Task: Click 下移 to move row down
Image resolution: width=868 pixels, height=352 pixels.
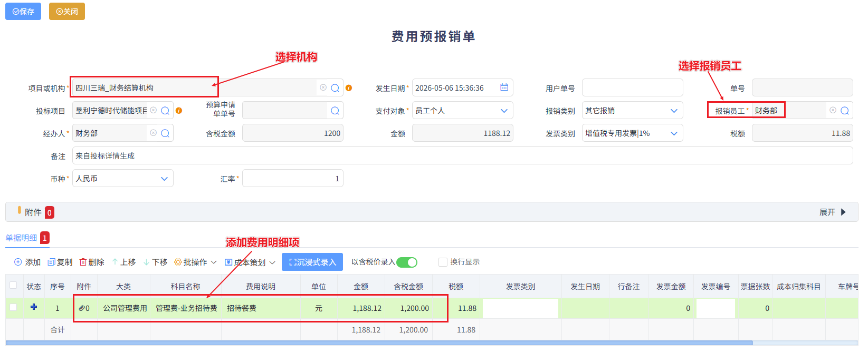Action: pyautogui.click(x=155, y=262)
